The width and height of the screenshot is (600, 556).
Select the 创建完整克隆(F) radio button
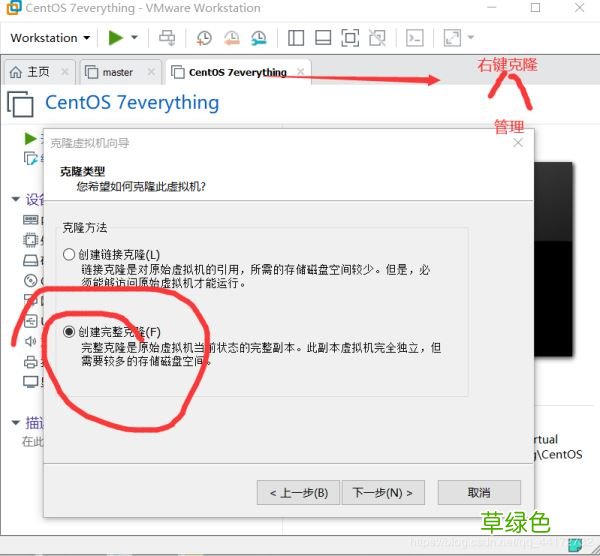[x=68, y=331]
